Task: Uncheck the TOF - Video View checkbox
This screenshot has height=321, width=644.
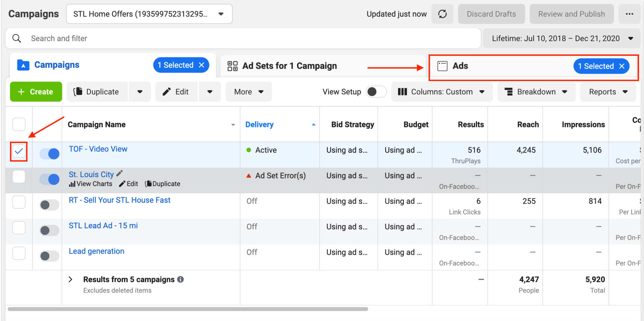Action: point(19,151)
